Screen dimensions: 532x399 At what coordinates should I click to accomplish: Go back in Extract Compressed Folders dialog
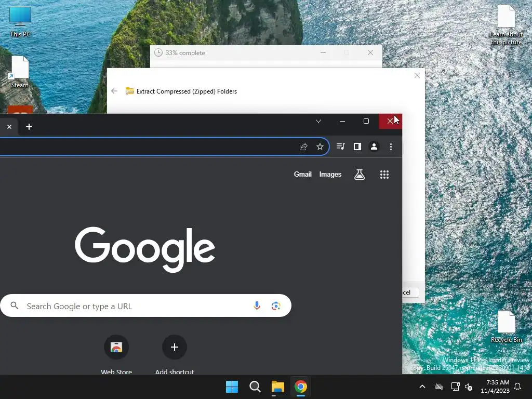(114, 91)
